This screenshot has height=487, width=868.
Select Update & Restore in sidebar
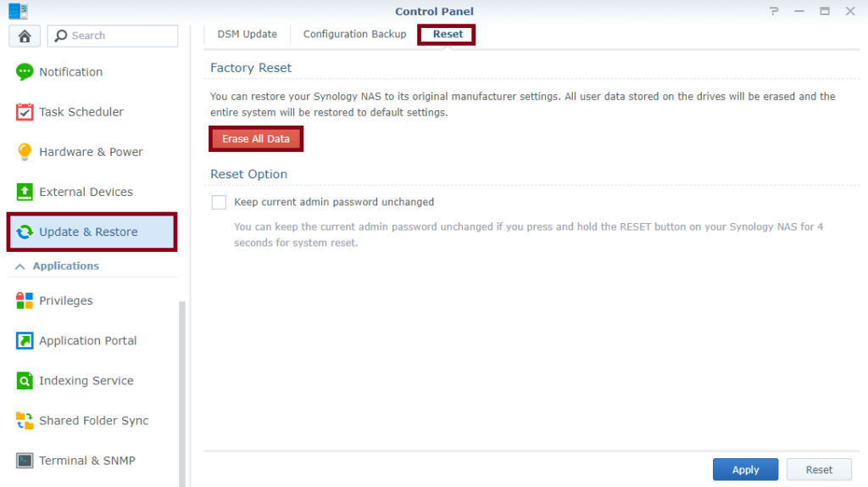pos(92,232)
